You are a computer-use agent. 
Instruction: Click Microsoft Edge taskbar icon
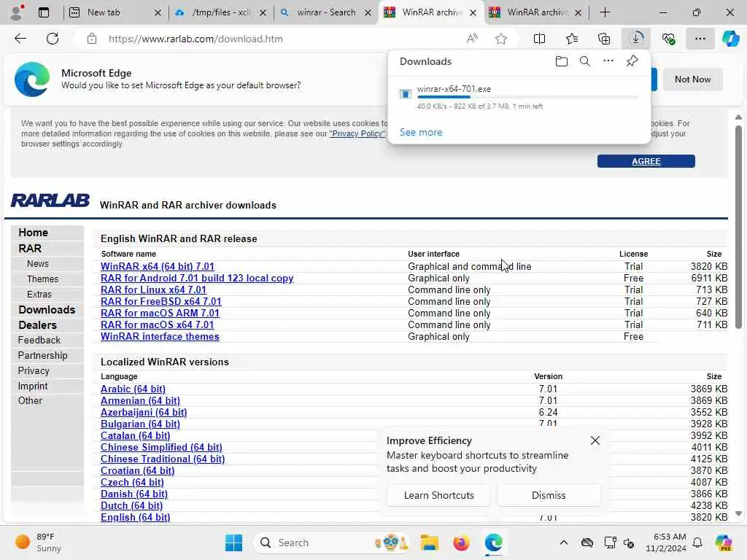[494, 542]
